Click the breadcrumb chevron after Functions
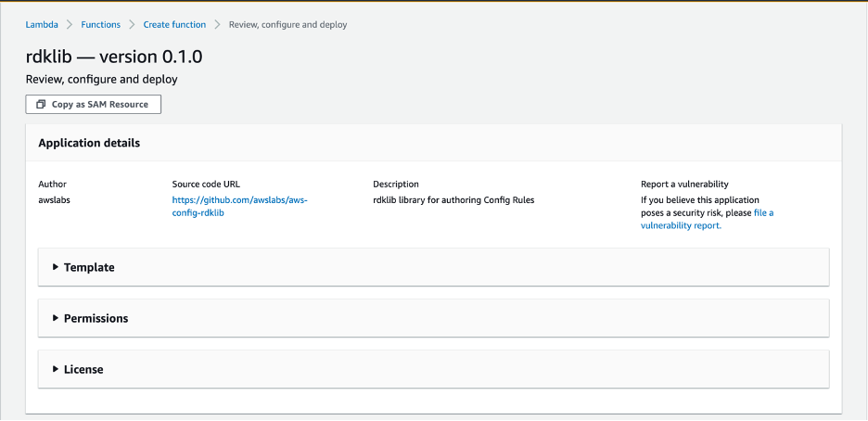The height and width of the screenshot is (421, 868). coord(132,25)
